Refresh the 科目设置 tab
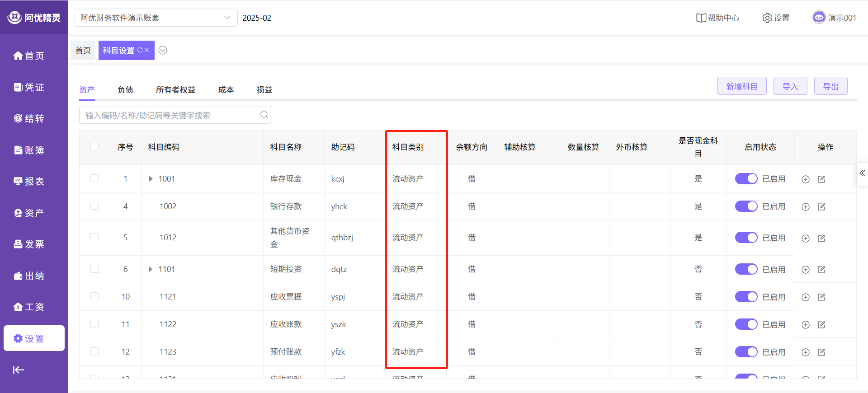The height and width of the screenshot is (393, 868). tap(140, 50)
